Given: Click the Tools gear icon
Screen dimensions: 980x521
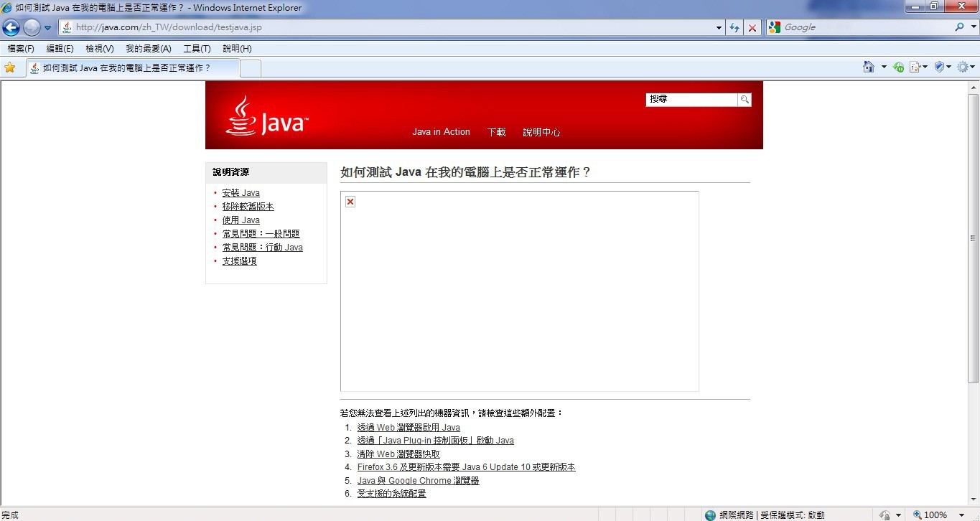Looking at the screenshot, I should pos(962,67).
